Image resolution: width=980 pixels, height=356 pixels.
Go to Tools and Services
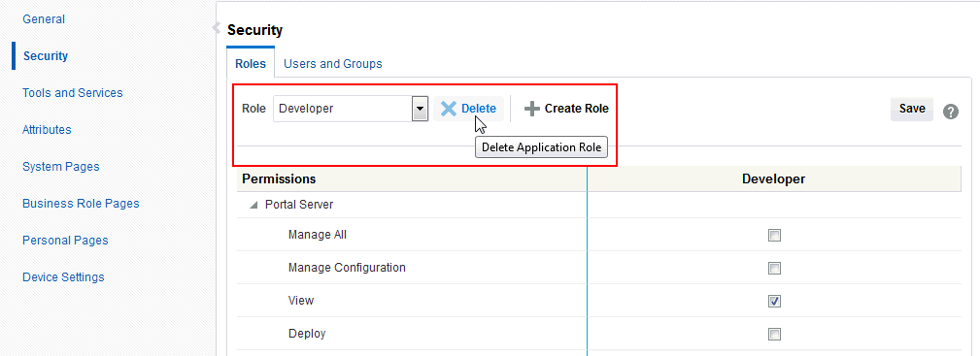pyautogui.click(x=73, y=93)
